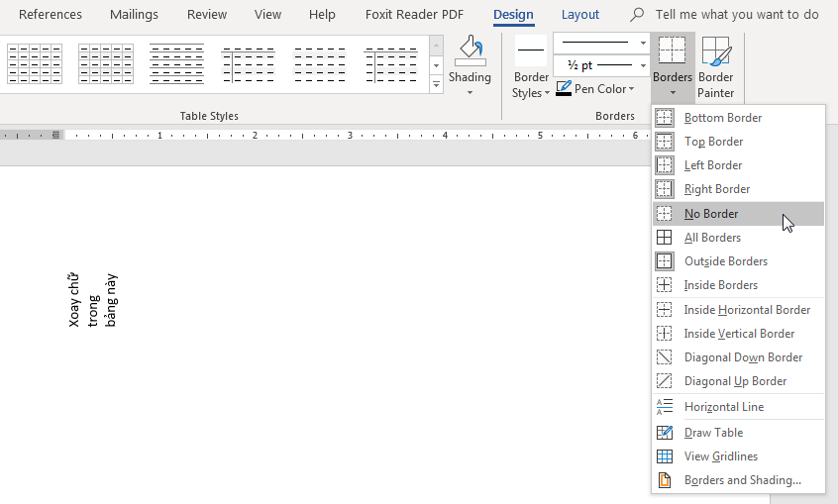The image size is (838, 504).
Task: Select the Draw Table tool
Action: 713,433
